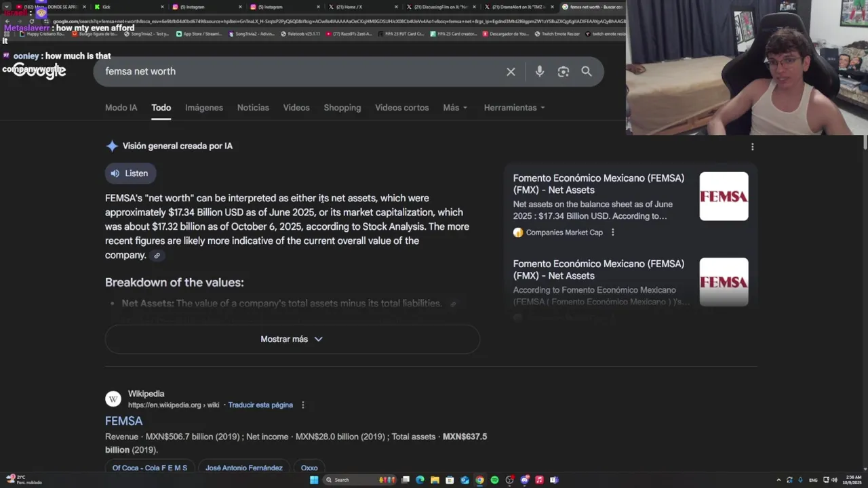Open the volume control in system tray
Image resolution: width=868 pixels, height=488 pixels.
tap(834, 480)
